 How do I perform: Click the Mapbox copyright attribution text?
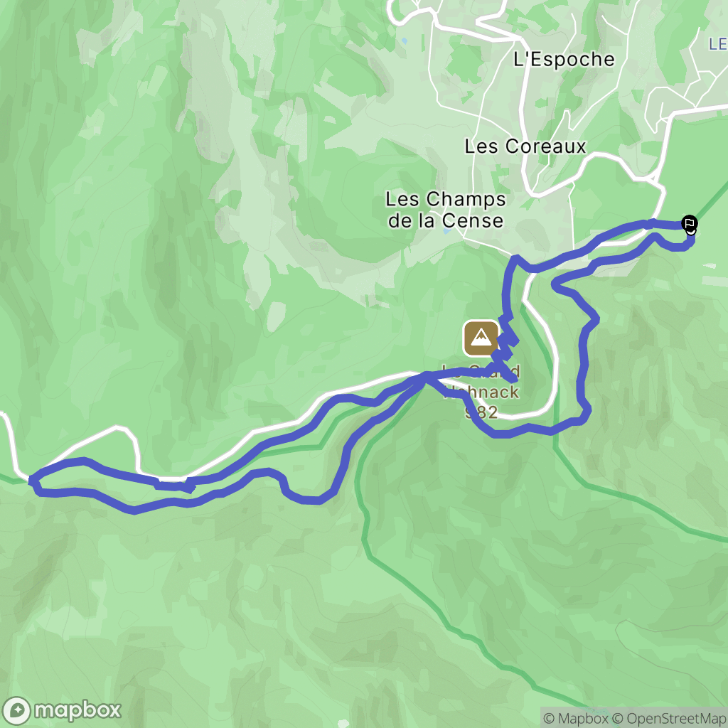pyautogui.click(x=576, y=718)
